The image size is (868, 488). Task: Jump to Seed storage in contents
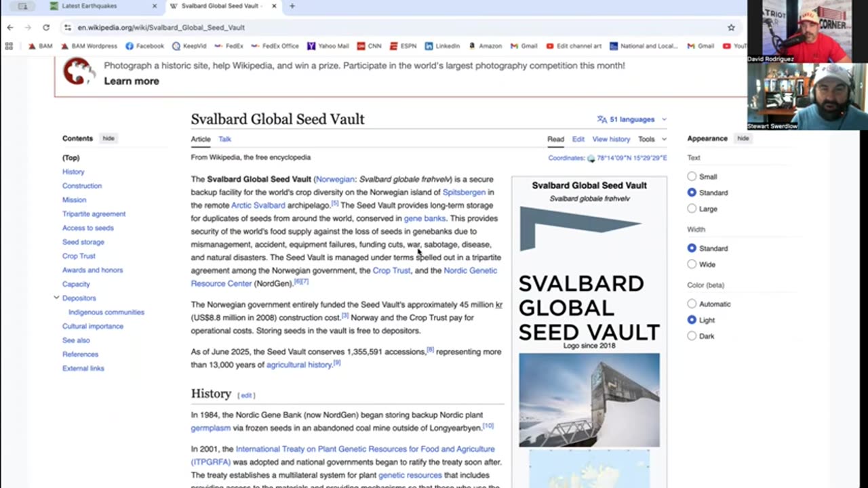click(x=83, y=242)
